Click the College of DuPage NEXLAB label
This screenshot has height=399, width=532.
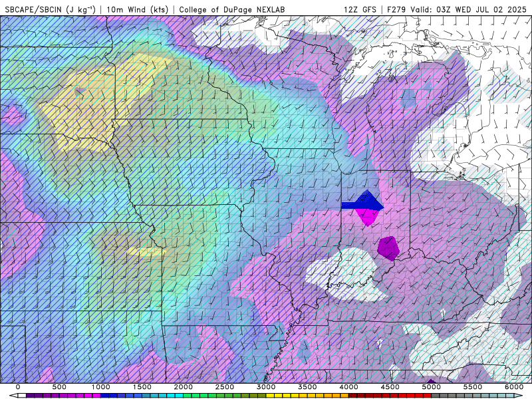[x=232, y=9]
